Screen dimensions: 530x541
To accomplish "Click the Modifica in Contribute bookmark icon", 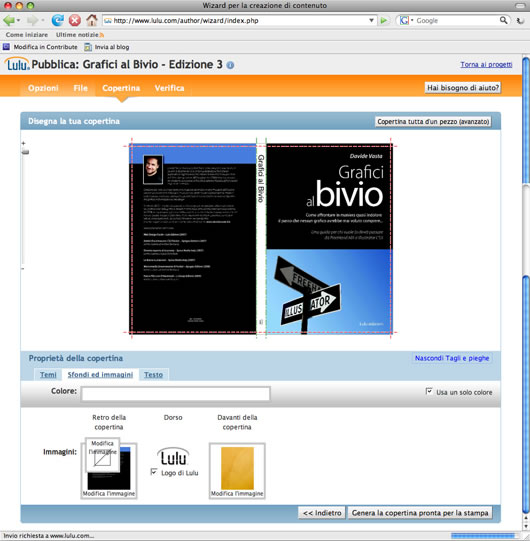I will [x=6, y=47].
